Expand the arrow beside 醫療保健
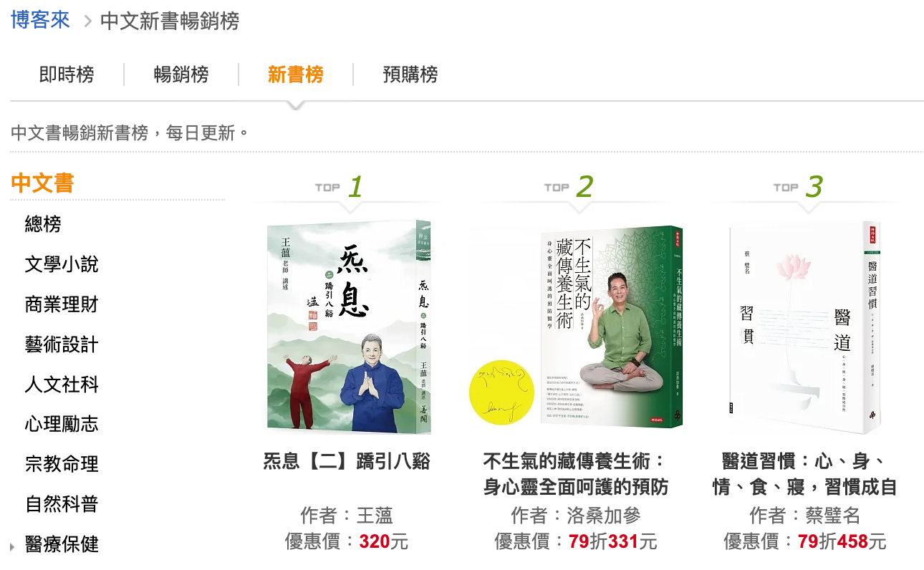Viewport: 924px width, 570px height. pyautogui.click(x=12, y=546)
